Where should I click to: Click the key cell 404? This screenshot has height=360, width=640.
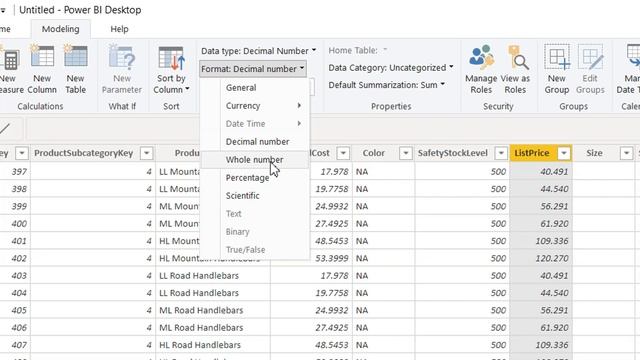pyautogui.click(x=15, y=293)
